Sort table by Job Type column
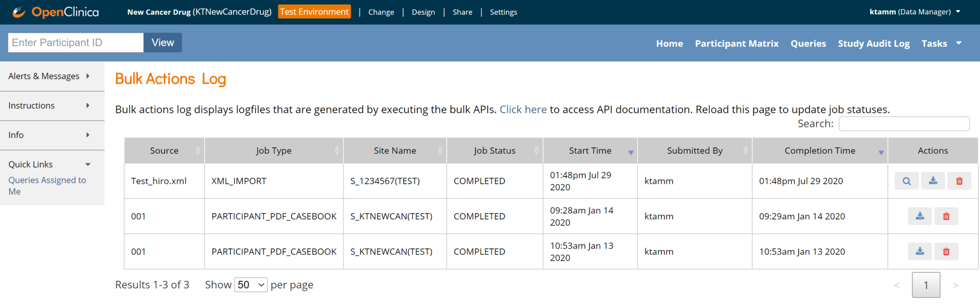 pyautogui.click(x=273, y=151)
